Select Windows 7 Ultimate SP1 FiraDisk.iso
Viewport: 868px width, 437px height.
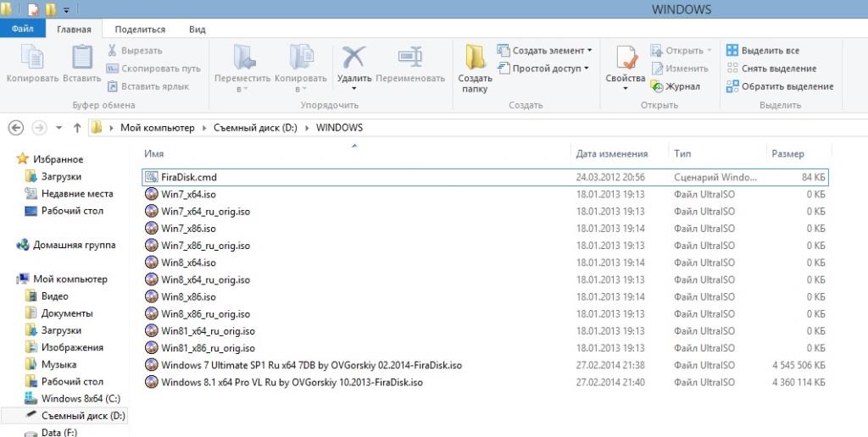click(x=486, y=366)
